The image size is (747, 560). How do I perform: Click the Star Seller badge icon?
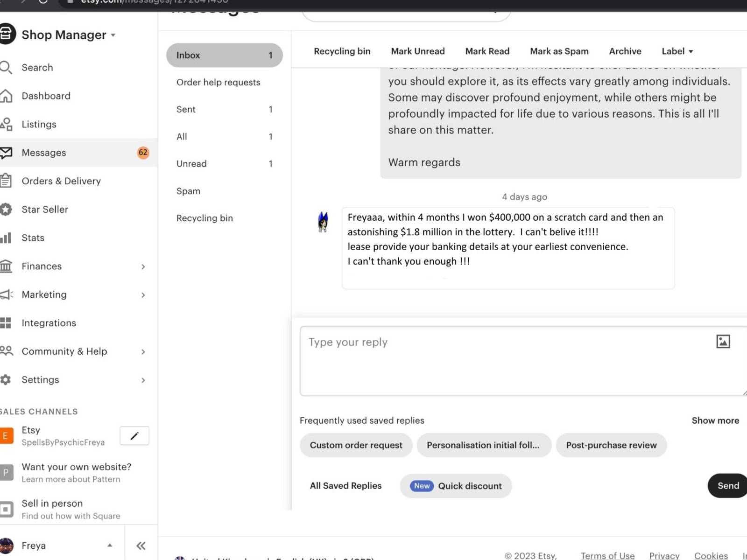(x=6, y=210)
